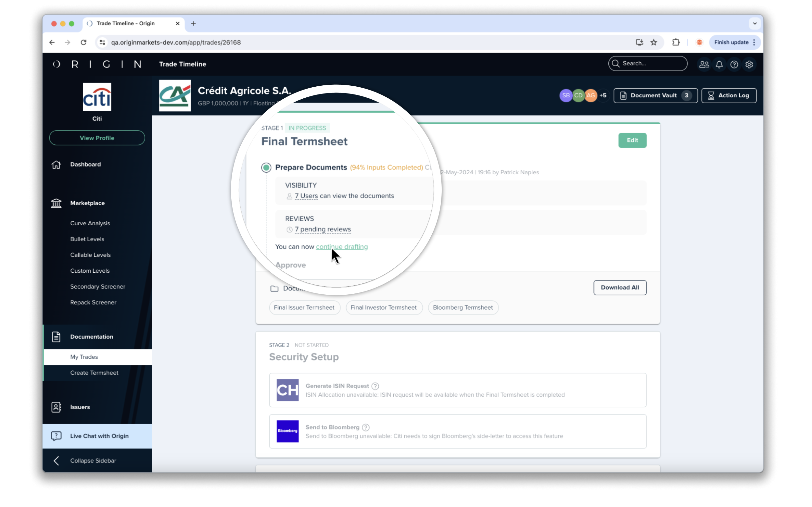Click the AG user avatar
This screenshot has width=812, height=507.
(590, 95)
